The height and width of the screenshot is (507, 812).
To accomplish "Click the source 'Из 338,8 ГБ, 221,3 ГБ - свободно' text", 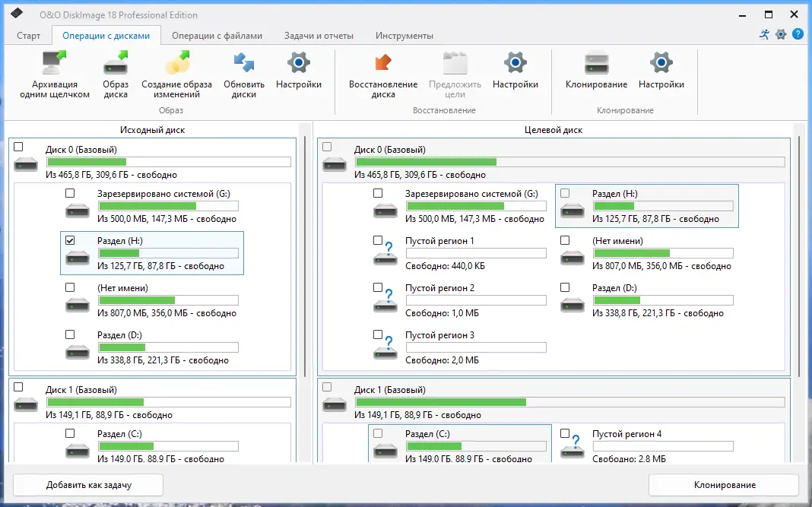I will coord(163,360).
